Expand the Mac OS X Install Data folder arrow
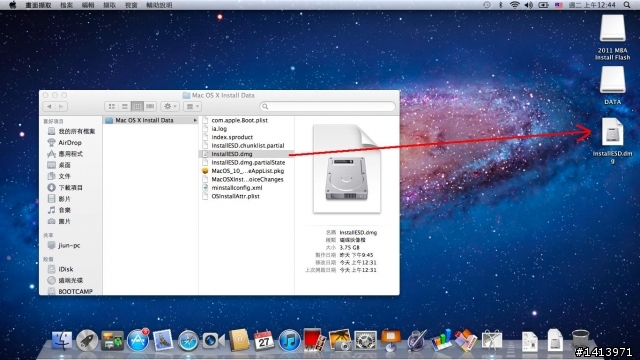 (195, 120)
